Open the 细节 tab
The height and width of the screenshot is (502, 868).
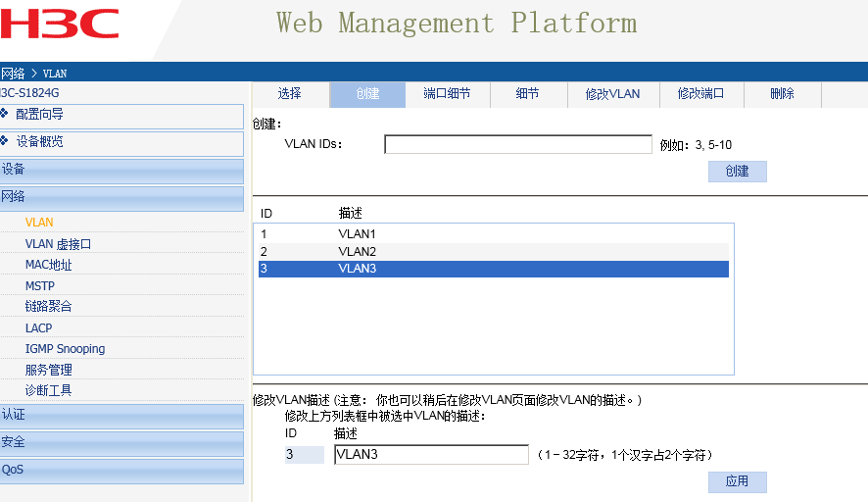click(527, 94)
